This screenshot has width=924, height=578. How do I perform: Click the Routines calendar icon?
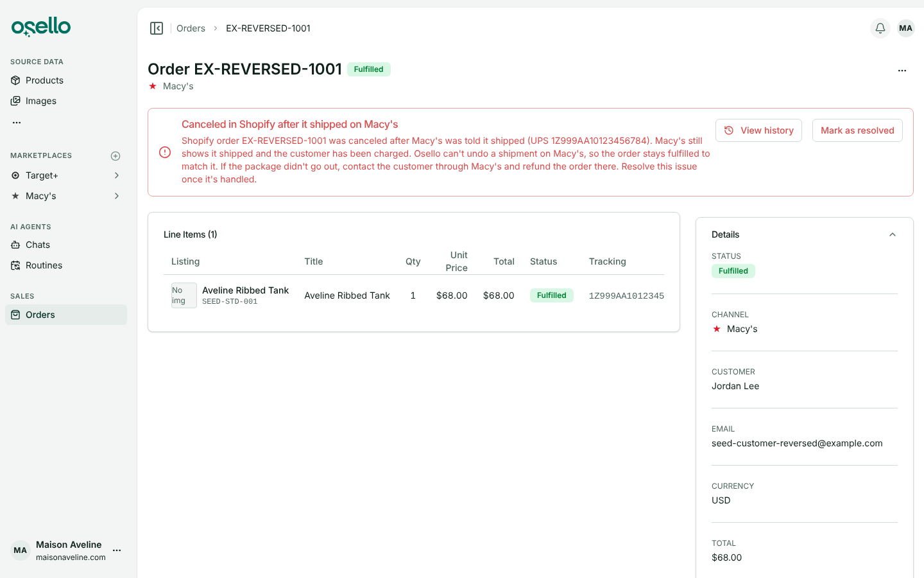(15, 265)
